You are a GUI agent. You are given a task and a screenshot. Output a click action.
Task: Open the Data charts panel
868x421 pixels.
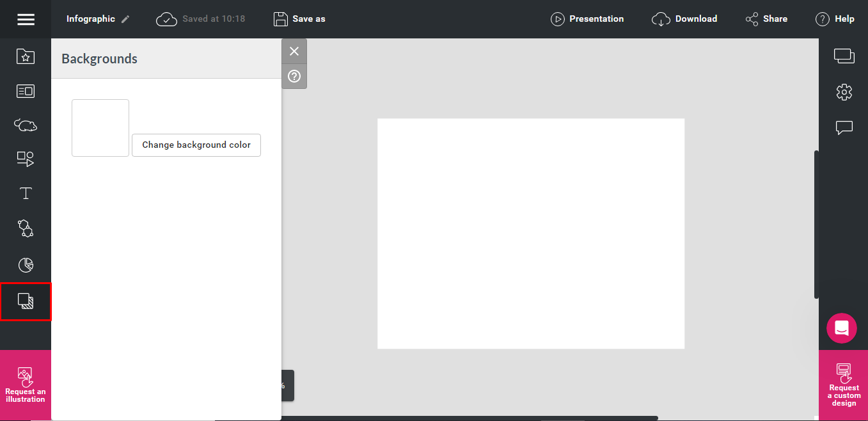pos(26,264)
